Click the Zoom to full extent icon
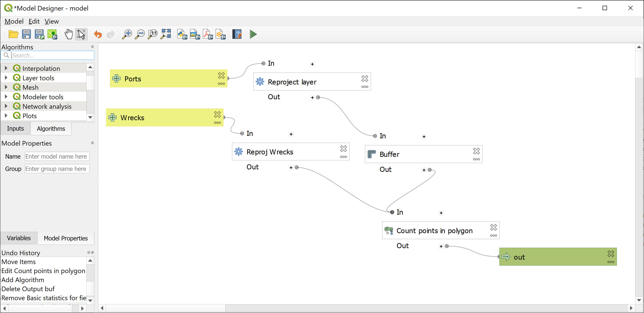The width and height of the screenshot is (644, 313). click(x=166, y=34)
